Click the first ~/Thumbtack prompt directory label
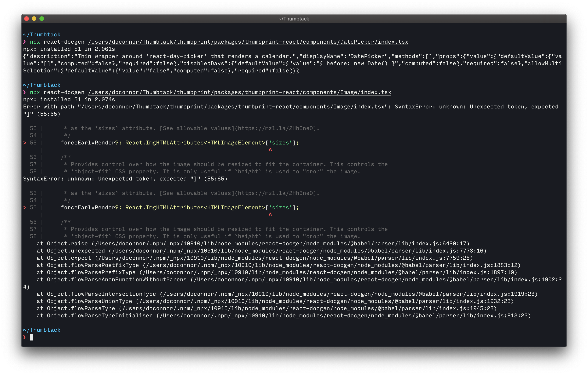The height and width of the screenshot is (375, 588). click(42, 35)
